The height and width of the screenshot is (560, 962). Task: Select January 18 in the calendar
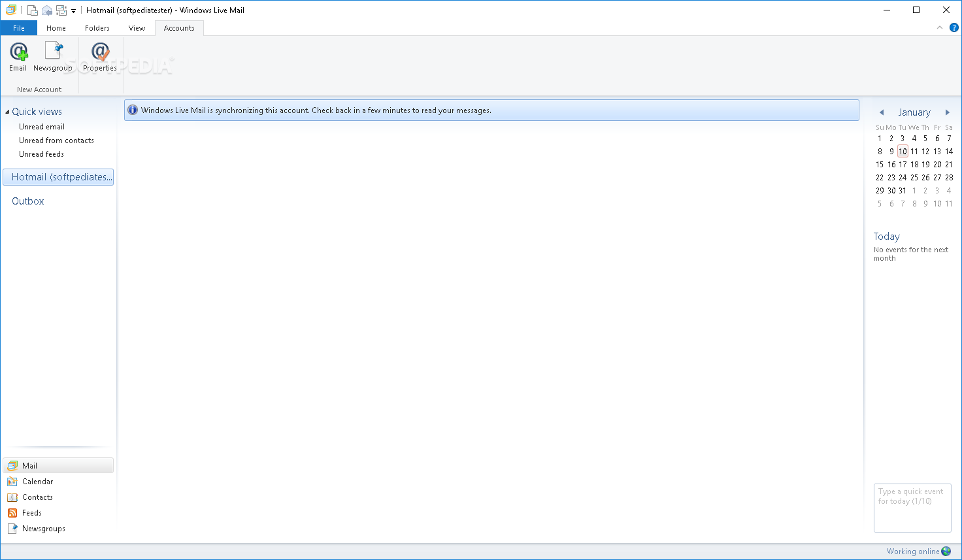914,164
